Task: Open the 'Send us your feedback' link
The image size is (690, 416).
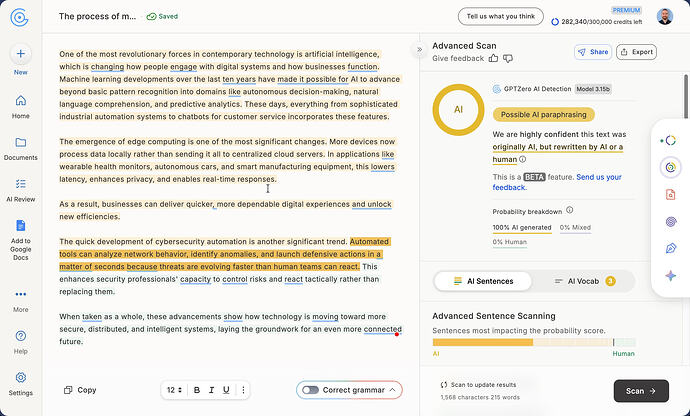Action: point(557,182)
